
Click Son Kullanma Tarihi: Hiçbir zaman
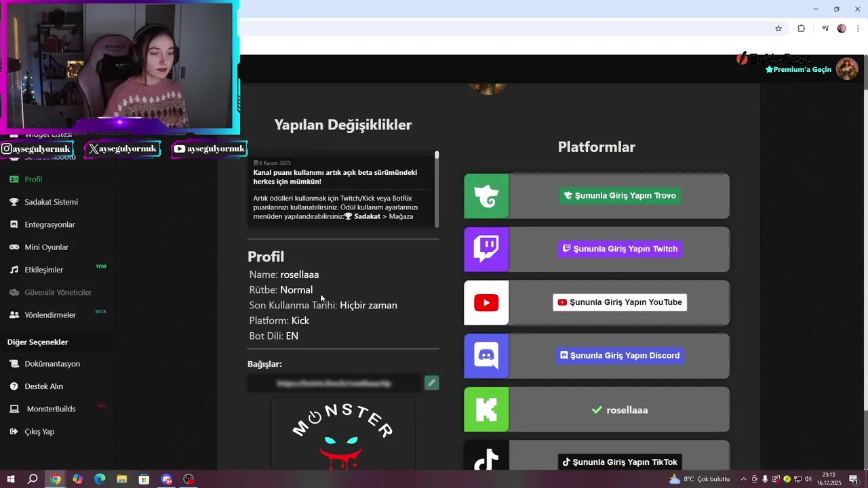323,306
